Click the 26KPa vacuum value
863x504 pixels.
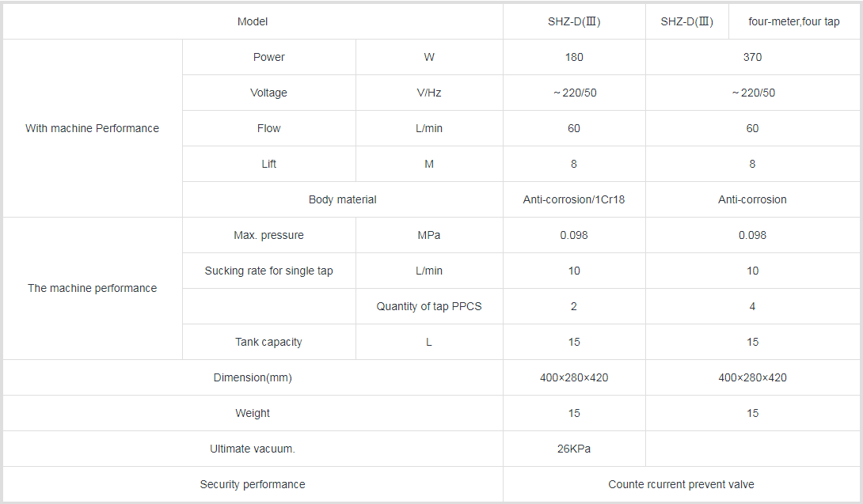[574, 449]
